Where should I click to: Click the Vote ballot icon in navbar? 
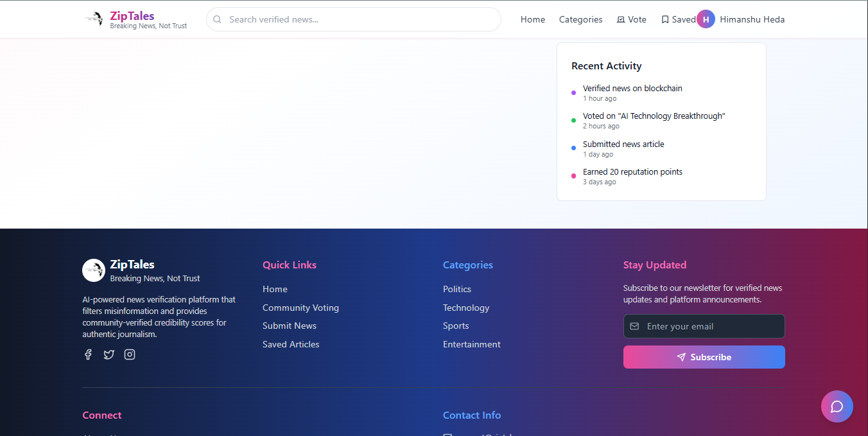[621, 20]
